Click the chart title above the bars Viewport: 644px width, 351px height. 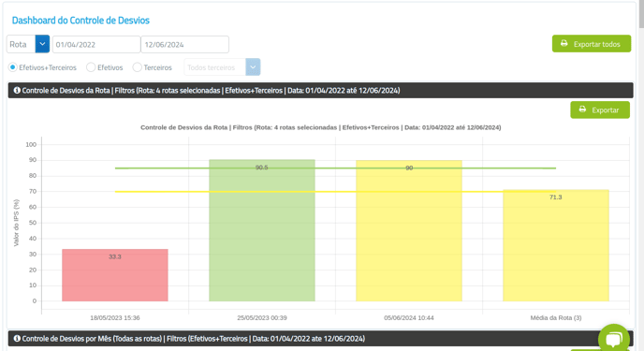(321, 127)
